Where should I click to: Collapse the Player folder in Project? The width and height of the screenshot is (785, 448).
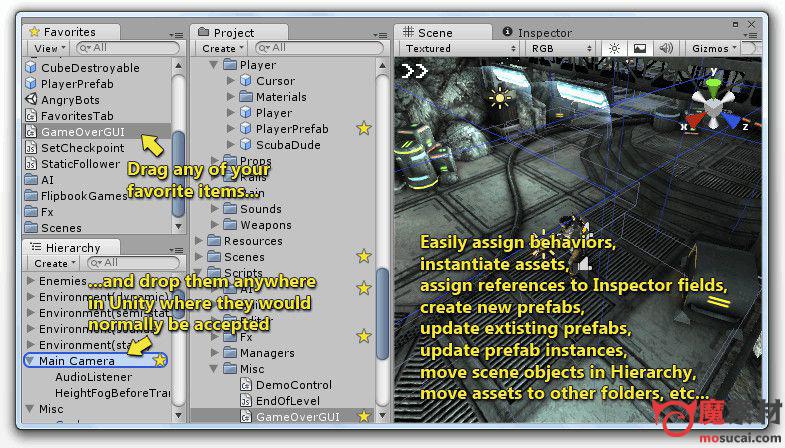(x=214, y=65)
